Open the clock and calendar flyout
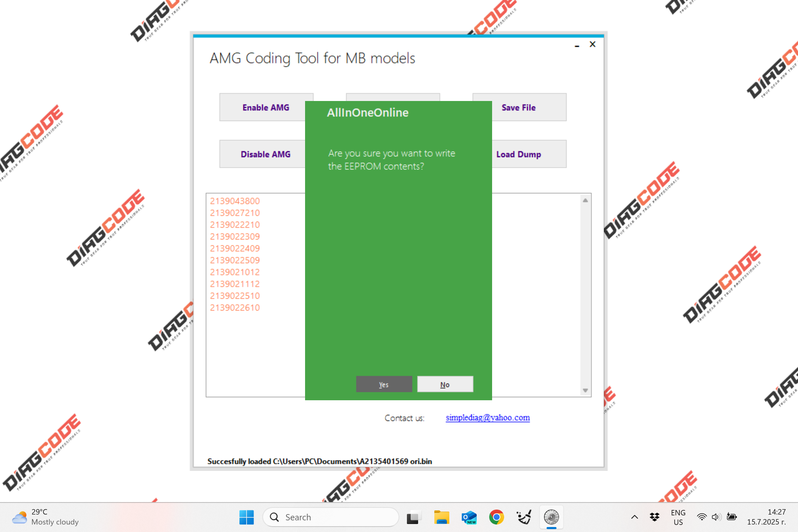The height and width of the screenshot is (532, 798). [766, 517]
